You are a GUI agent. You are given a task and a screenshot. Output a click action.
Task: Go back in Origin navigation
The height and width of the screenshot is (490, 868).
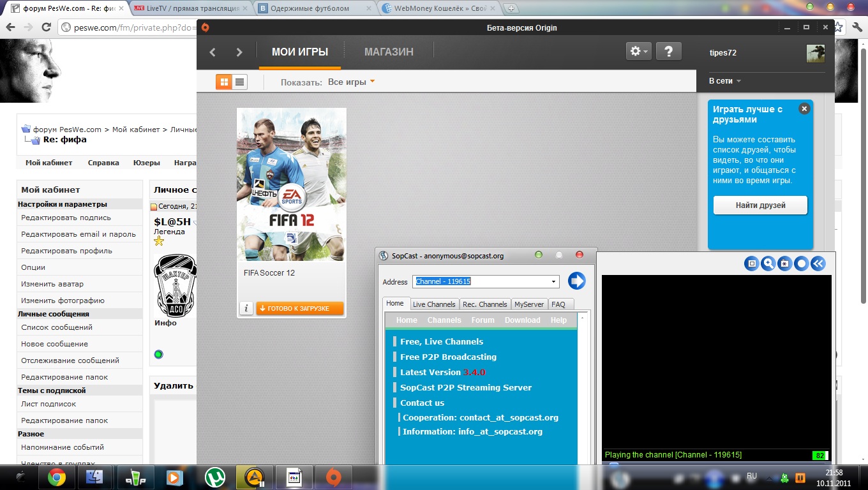click(213, 52)
